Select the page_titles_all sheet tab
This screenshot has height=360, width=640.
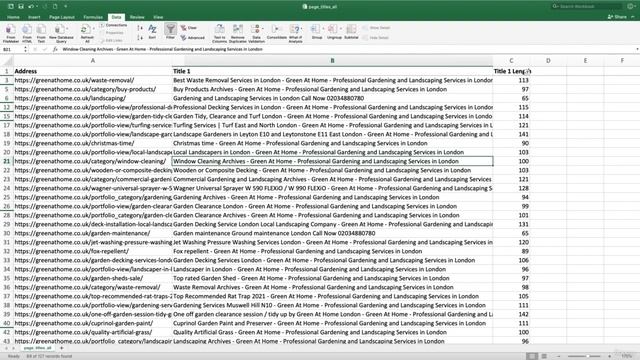click(x=38, y=348)
